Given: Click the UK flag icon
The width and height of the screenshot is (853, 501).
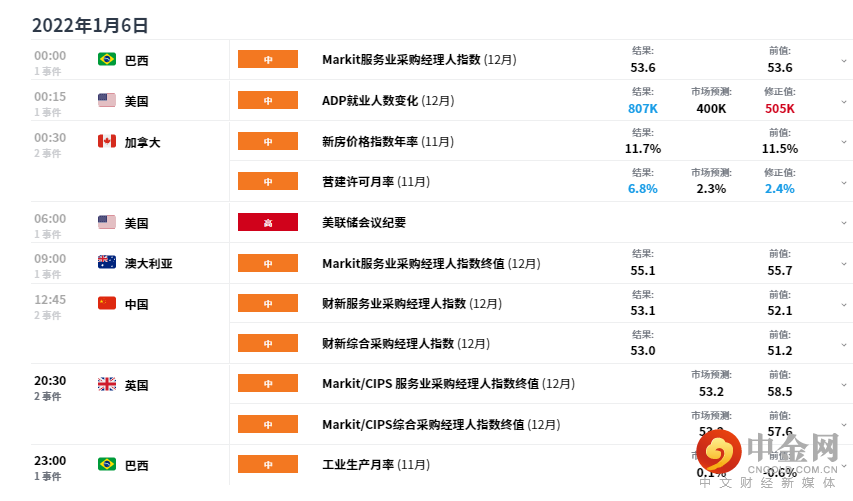Looking at the screenshot, I should (x=107, y=384).
